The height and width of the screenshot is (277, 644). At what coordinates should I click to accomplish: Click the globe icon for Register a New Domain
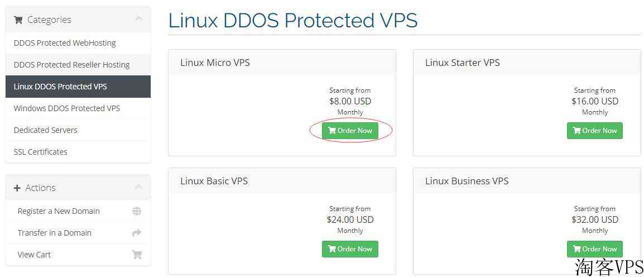(137, 211)
